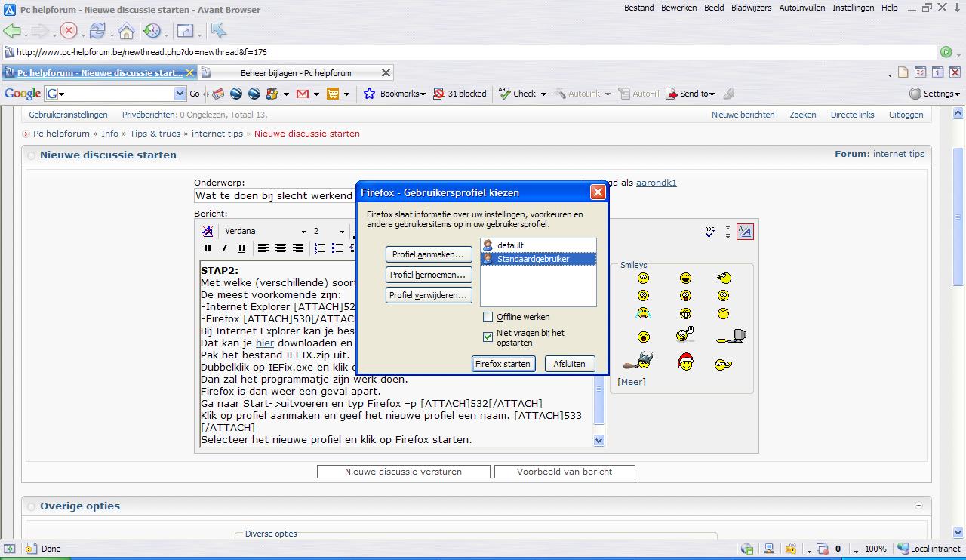Viewport: 966px width, 560px height.
Task: Open the font size 2 dropdown
Action: (x=342, y=232)
